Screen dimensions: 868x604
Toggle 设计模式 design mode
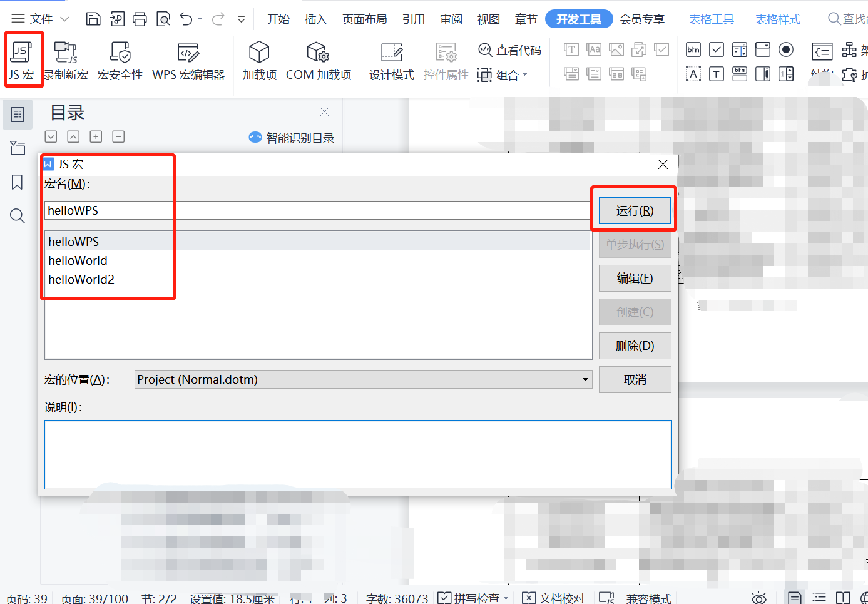point(391,61)
